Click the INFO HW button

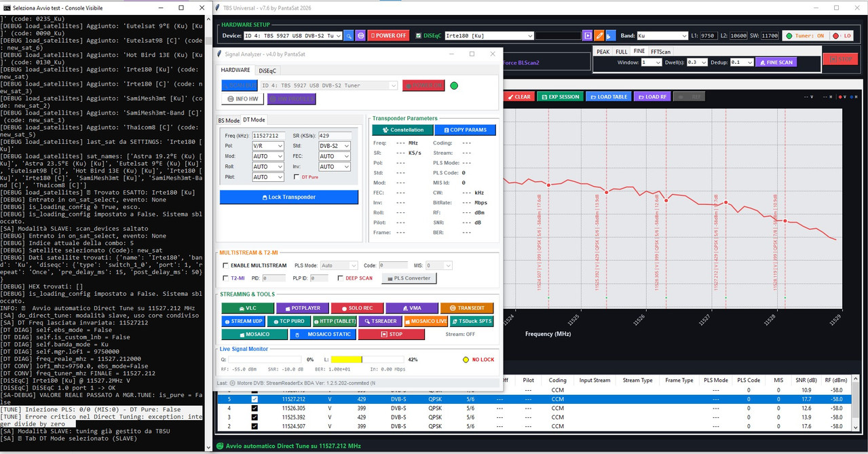coord(242,99)
